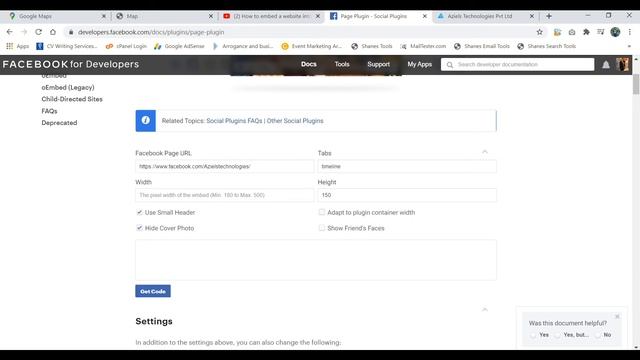The height and width of the screenshot is (360, 640).
Task: Open Child-Directed Sites sidebar link
Action: point(72,99)
